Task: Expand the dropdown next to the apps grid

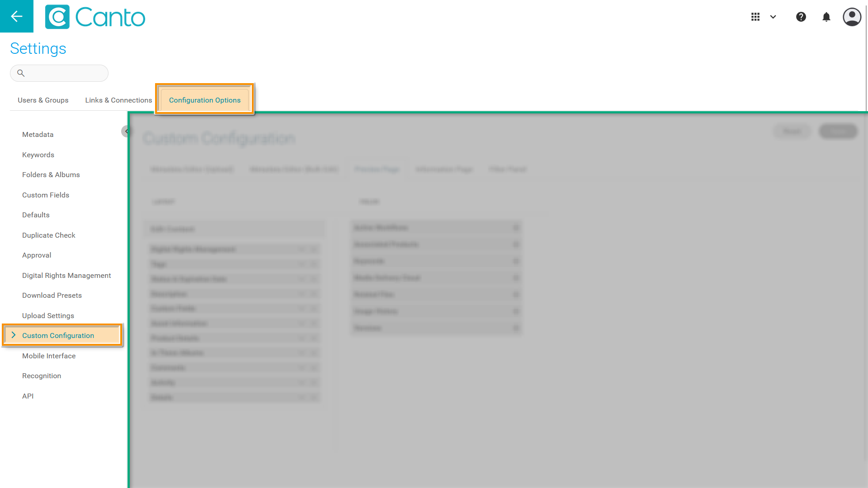Action: (x=773, y=17)
